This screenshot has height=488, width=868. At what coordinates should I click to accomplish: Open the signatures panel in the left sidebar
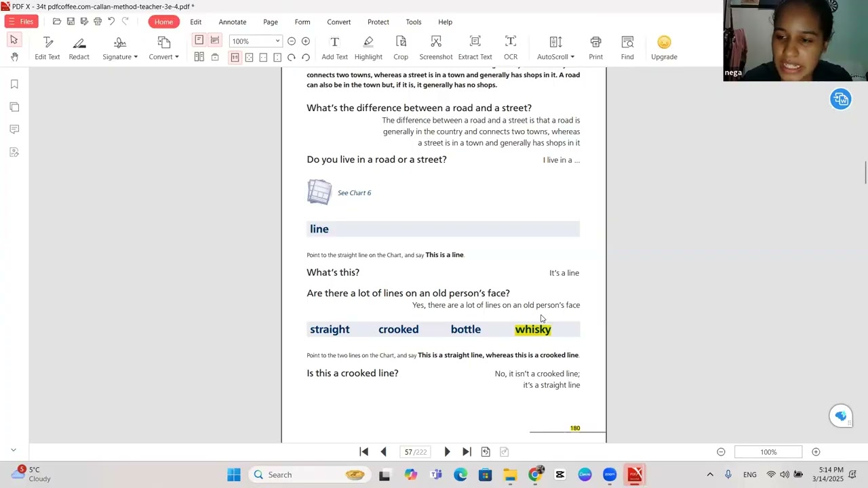(x=14, y=152)
